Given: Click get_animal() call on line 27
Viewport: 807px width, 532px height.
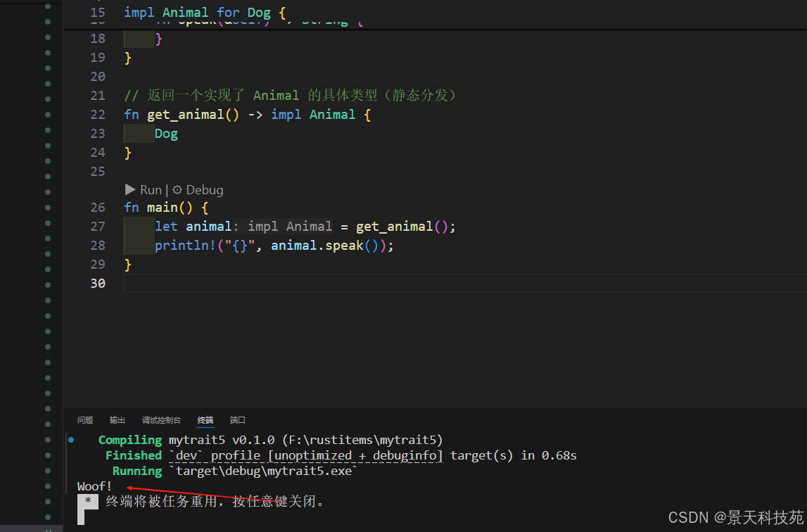Looking at the screenshot, I should click(402, 227).
